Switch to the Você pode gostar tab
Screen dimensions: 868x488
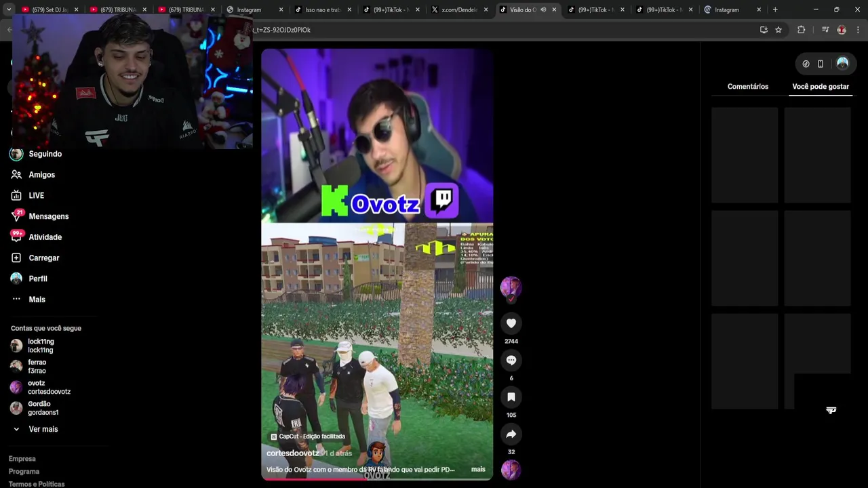tap(821, 87)
